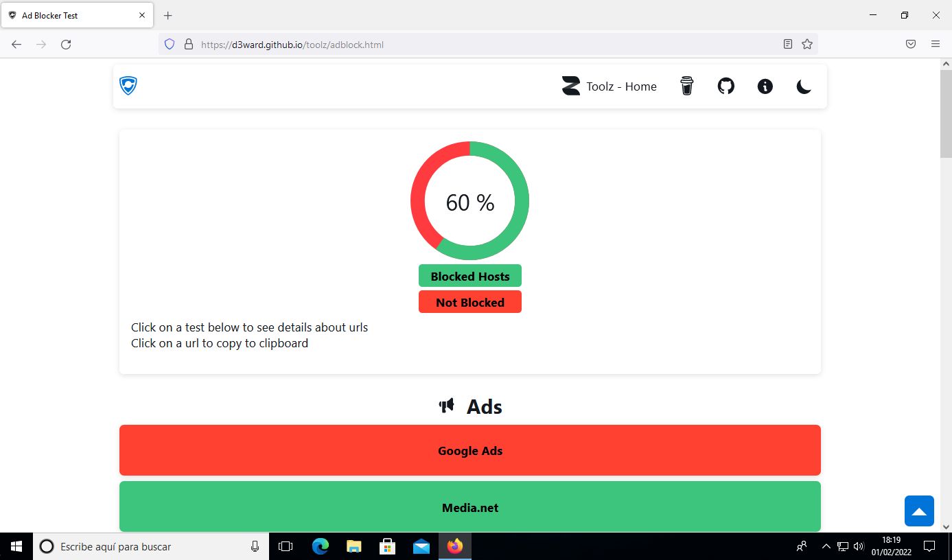Click the Not Blocked legend label

click(469, 302)
